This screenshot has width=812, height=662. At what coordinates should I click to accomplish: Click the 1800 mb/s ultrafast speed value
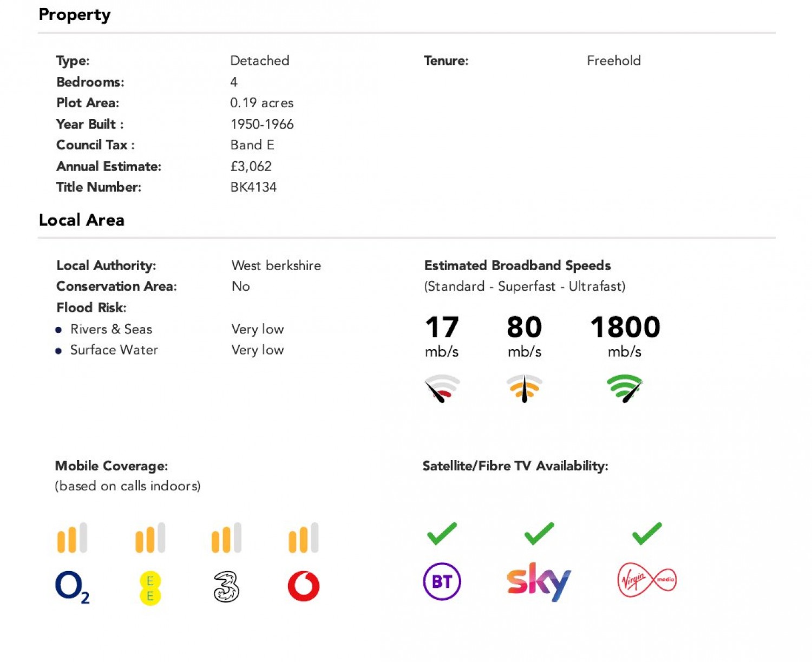[625, 327]
